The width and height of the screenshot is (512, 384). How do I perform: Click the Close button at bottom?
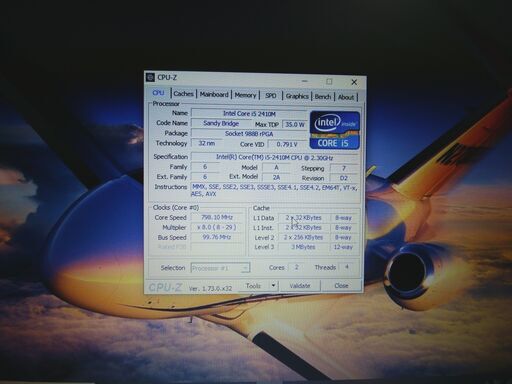pos(341,286)
